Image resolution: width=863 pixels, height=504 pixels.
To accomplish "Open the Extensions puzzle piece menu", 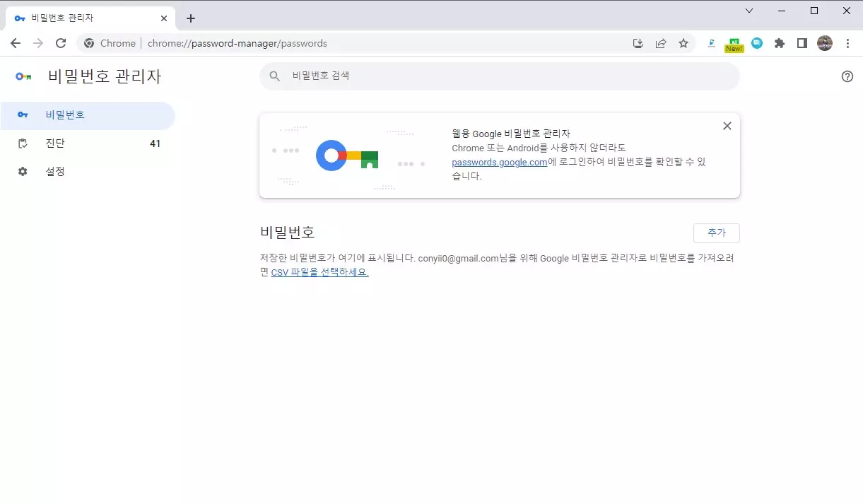I will click(x=780, y=43).
